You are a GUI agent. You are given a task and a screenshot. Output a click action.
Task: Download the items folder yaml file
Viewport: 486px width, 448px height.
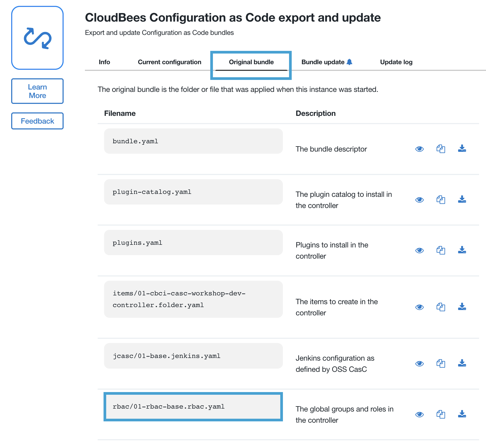pyautogui.click(x=462, y=307)
